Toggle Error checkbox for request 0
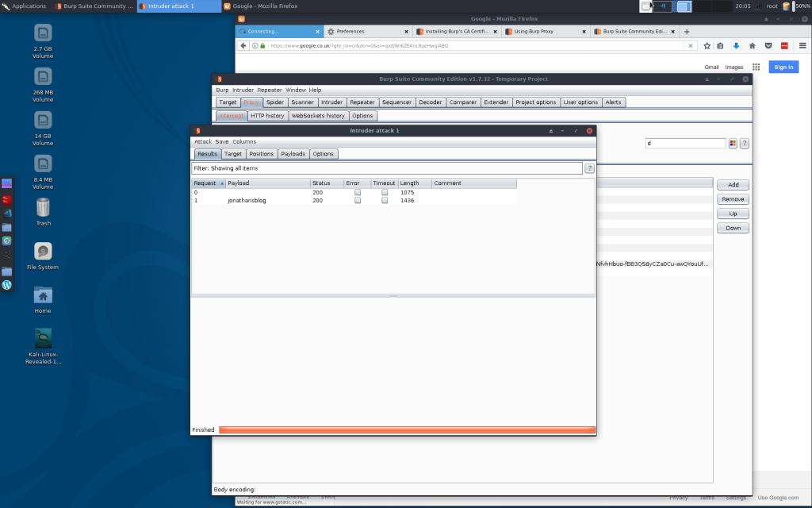 (358, 192)
